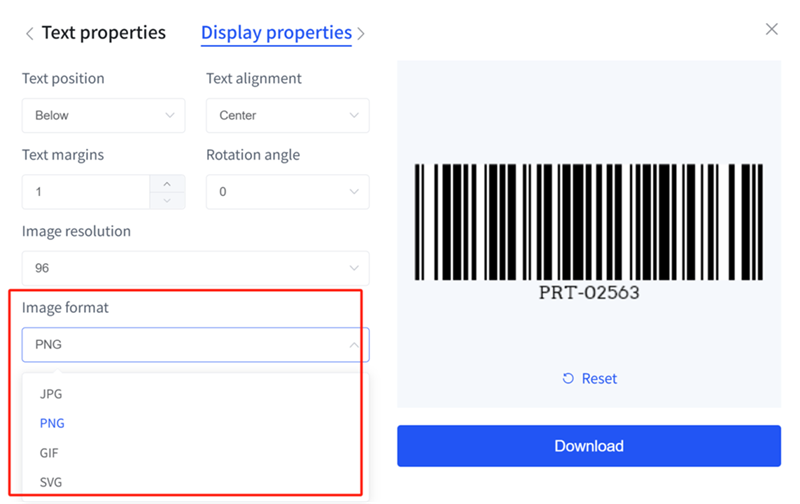Select GIF image format option
Screen dimensions: 800x504
tap(50, 453)
